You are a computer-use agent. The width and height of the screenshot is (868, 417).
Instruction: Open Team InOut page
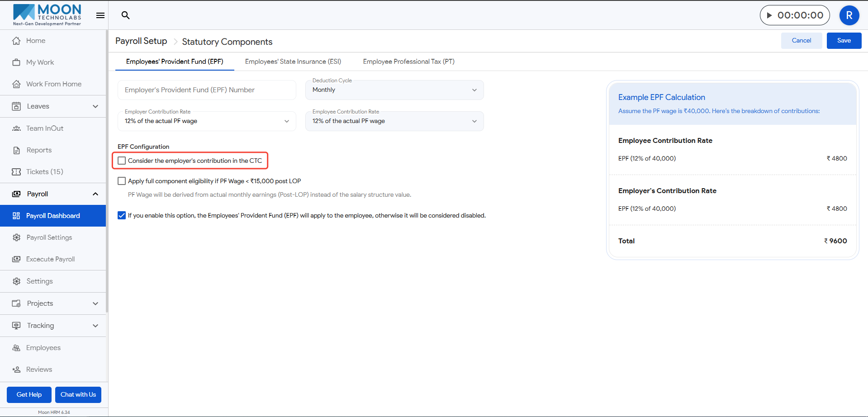point(44,128)
